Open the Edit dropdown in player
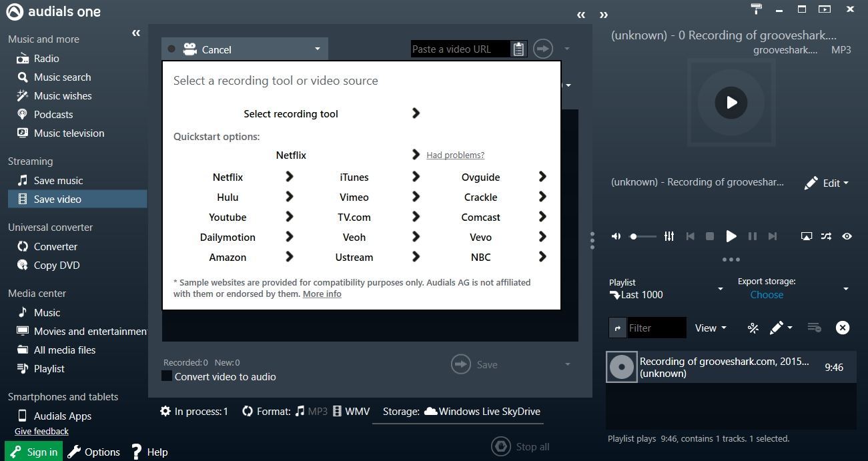Image resolution: width=868 pixels, height=461 pixels. 827,183
